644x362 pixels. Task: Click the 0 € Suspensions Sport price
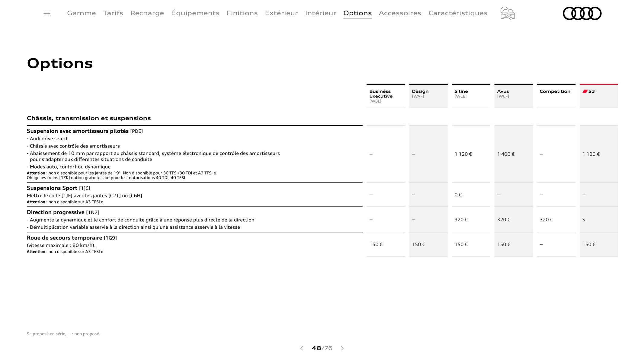pyautogui.click(x=458, y=195)
